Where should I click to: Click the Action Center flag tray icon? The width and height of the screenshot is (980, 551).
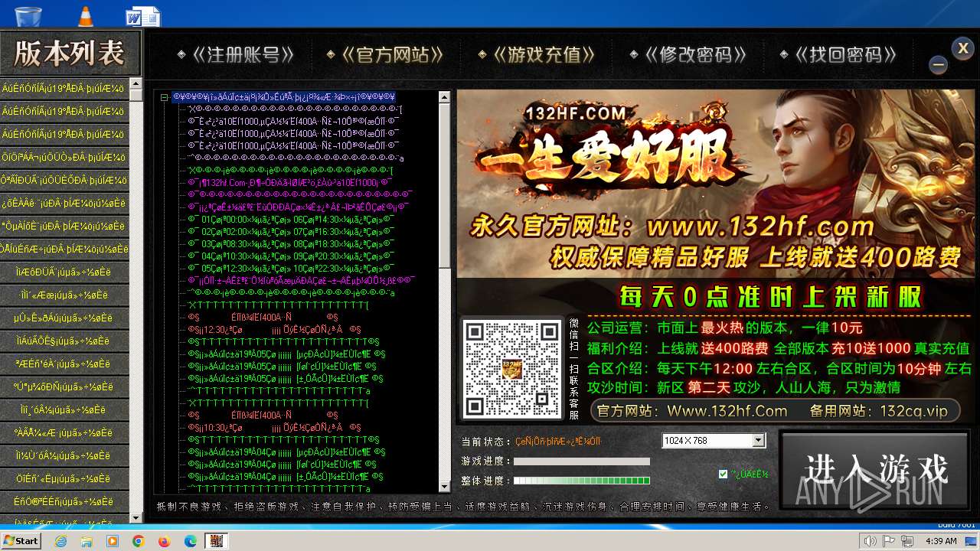coord(890,541)
